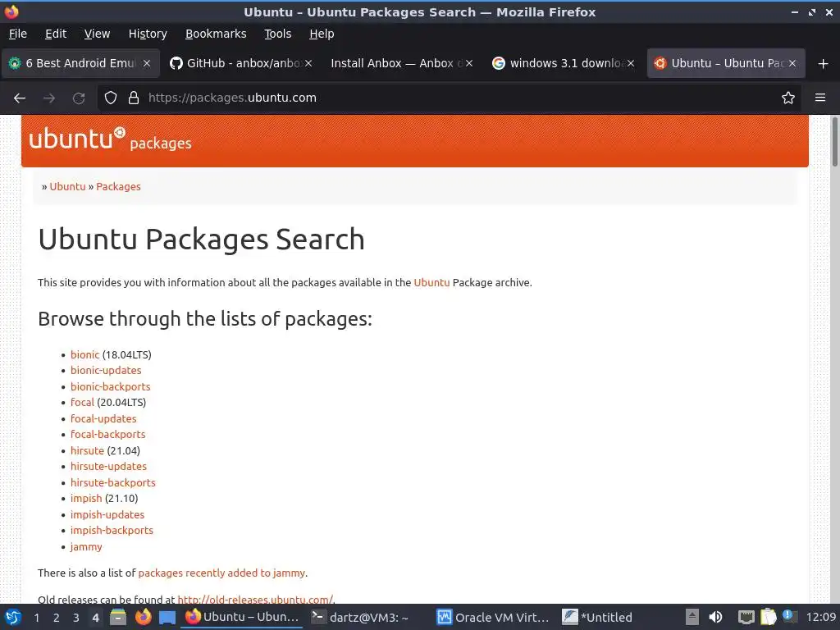840x630 pixels.
Task: Open the Edit menu
Action: pyautogui.click(x=56, y=34)
